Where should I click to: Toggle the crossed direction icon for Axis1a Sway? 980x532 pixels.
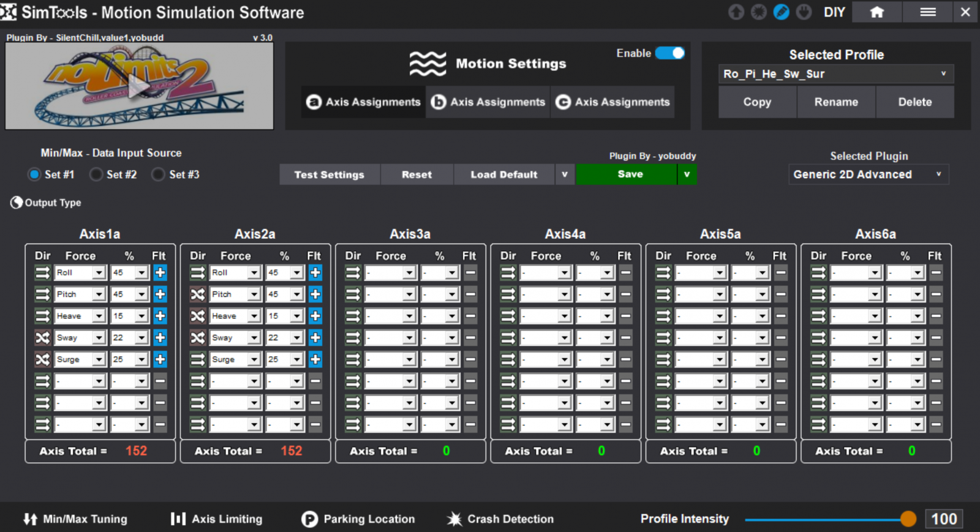(42, 338)
